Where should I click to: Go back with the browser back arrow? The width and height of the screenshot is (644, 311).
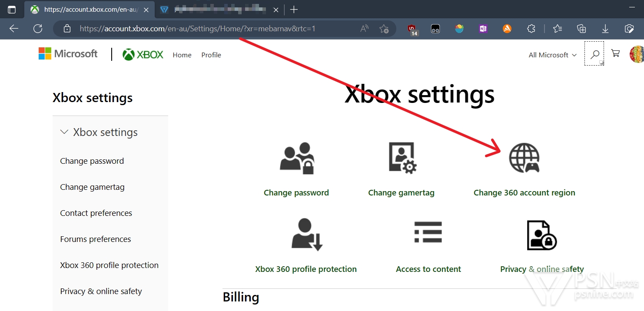click(14, 29)
